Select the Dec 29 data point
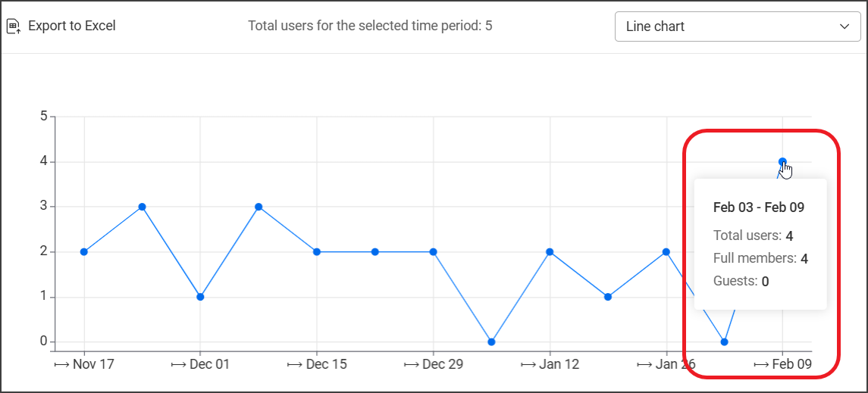The image size is (868, 393). (x=434, y=251)
